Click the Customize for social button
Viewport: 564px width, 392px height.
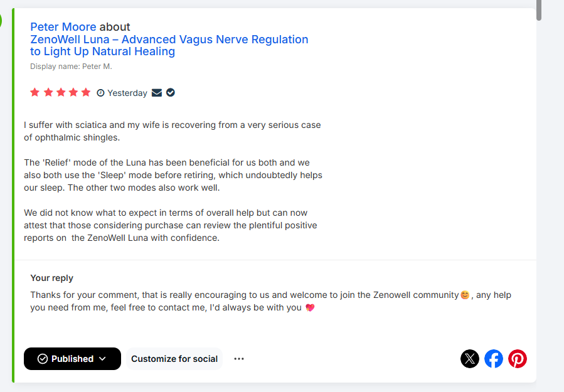[174, 359]
